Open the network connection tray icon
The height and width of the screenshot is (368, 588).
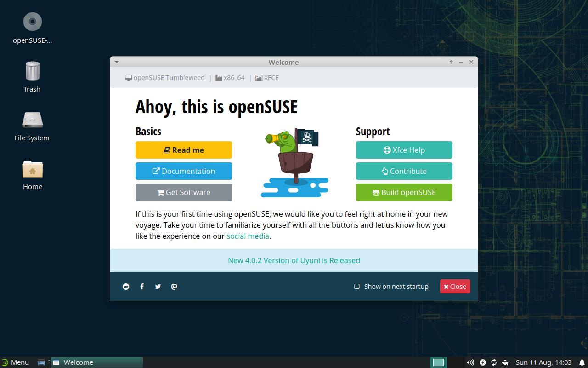pos(505,362)
